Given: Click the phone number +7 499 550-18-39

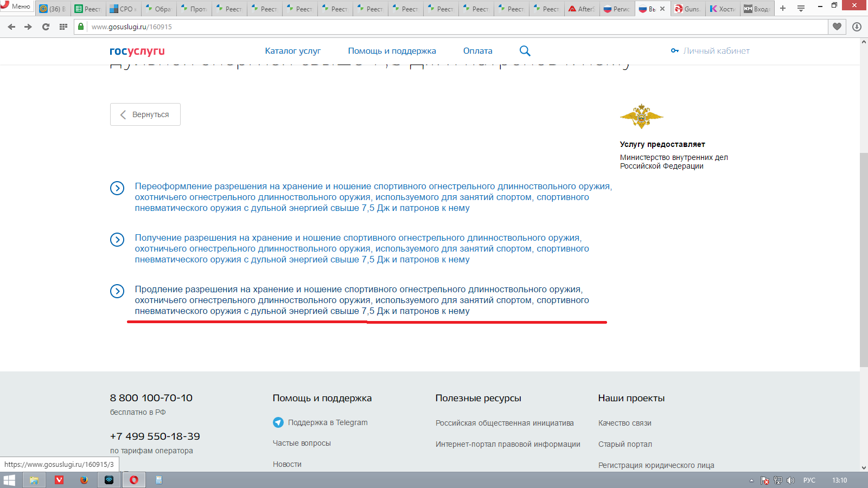Looking at the screenshot, I should [155, 436].
